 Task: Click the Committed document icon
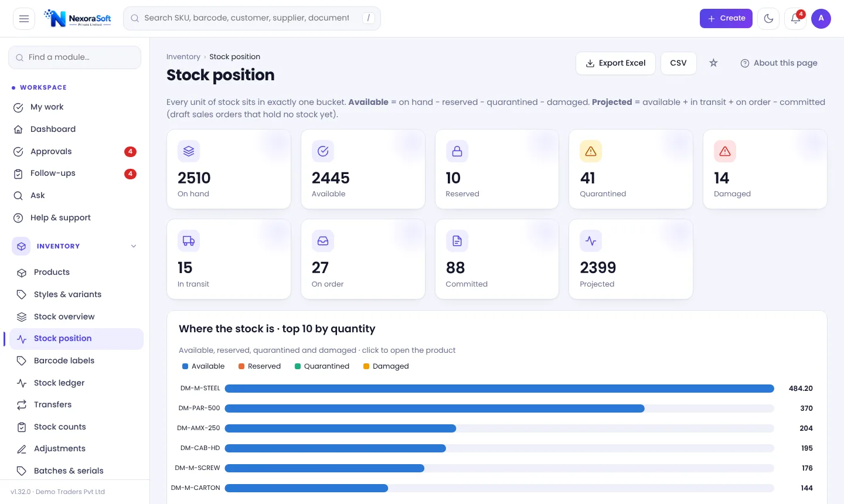point(457,241)
